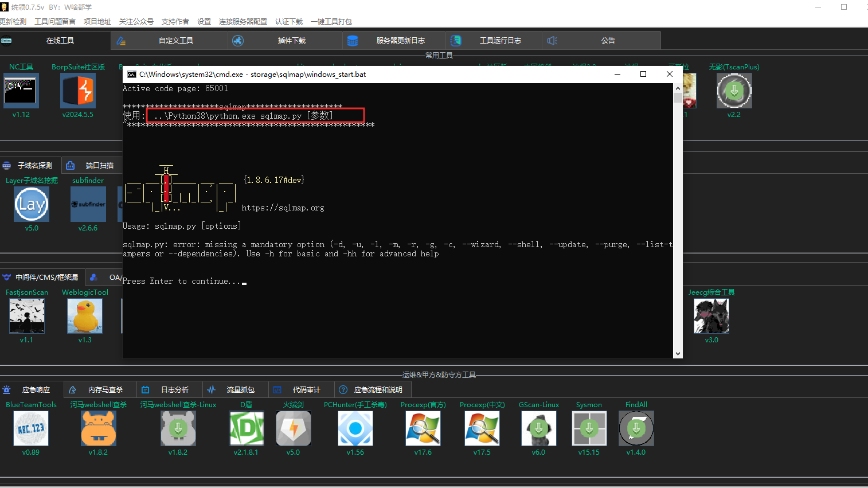Click the WeblogicTool duck icon

click(84, 316)
